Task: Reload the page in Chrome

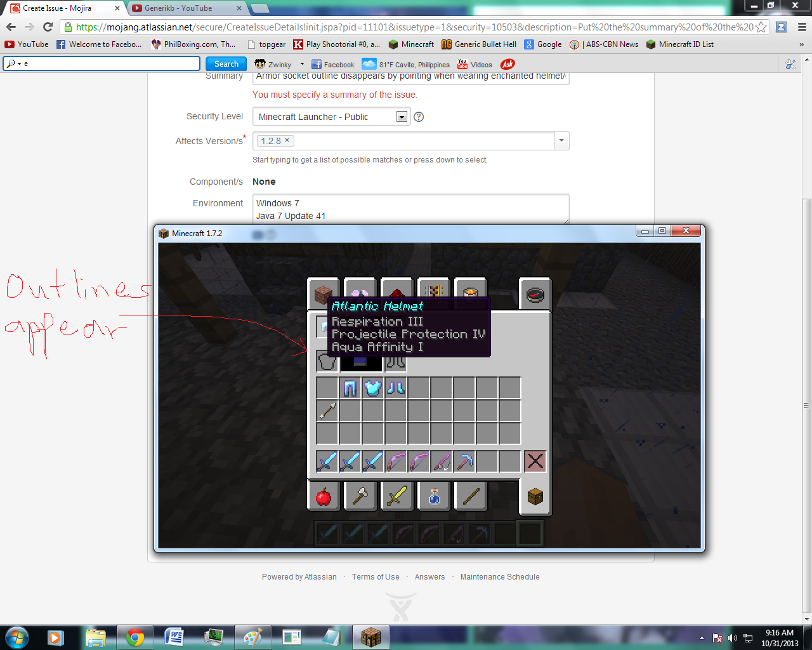Action: pyautogui.click(x=48, y=27)
